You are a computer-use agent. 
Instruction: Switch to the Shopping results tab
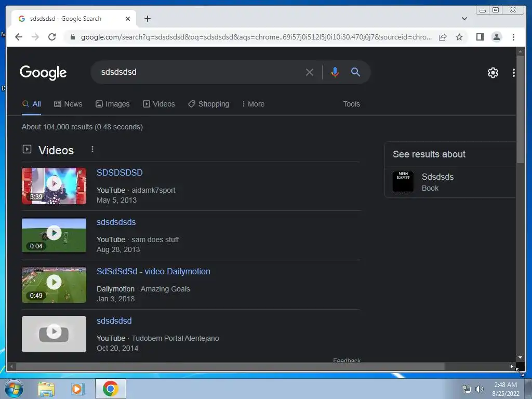pos(209,104)
